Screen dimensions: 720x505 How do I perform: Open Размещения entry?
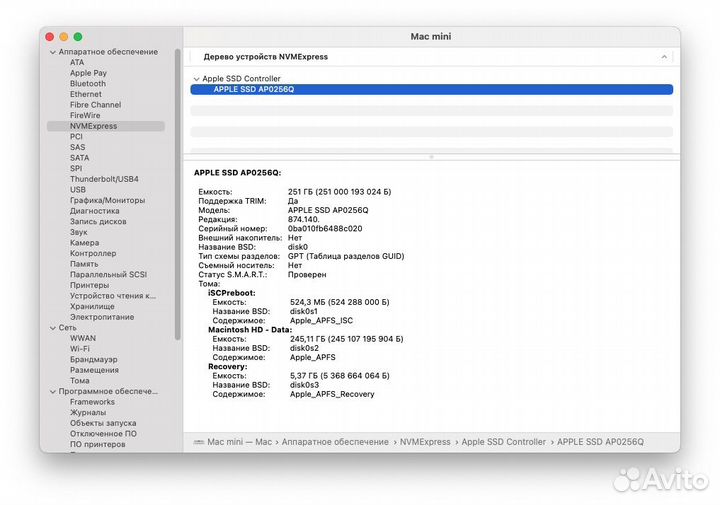tap(94, 370)
